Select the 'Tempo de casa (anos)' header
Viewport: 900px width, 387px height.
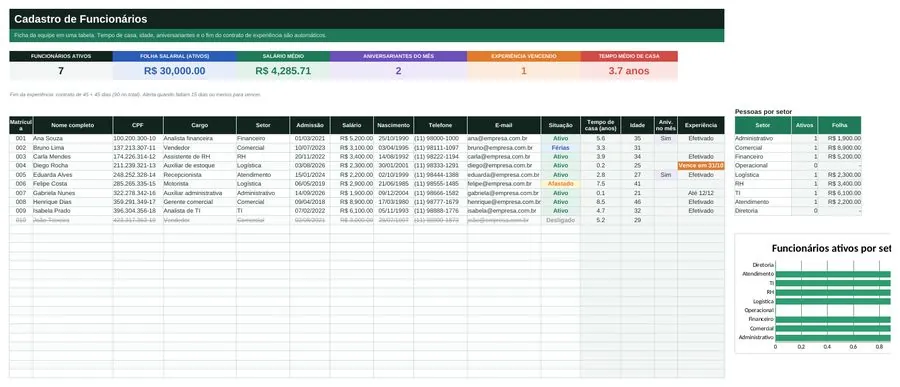point(600,125)
